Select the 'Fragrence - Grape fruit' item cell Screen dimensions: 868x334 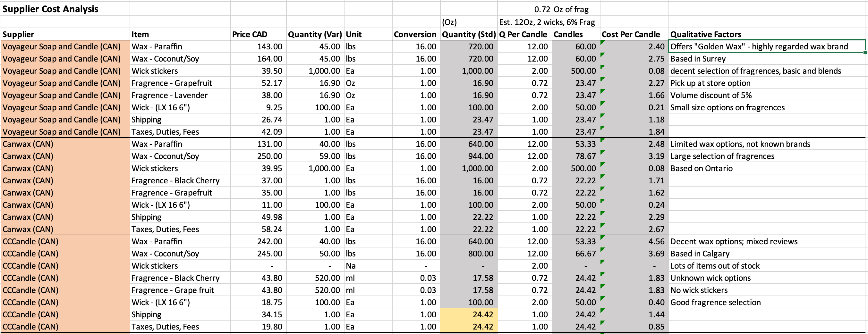pos(180,290)
